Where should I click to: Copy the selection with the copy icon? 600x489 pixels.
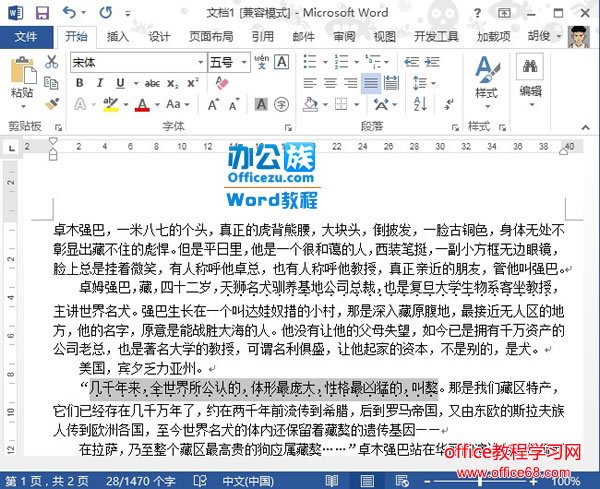pyautogui.click(x=51, y=83)
